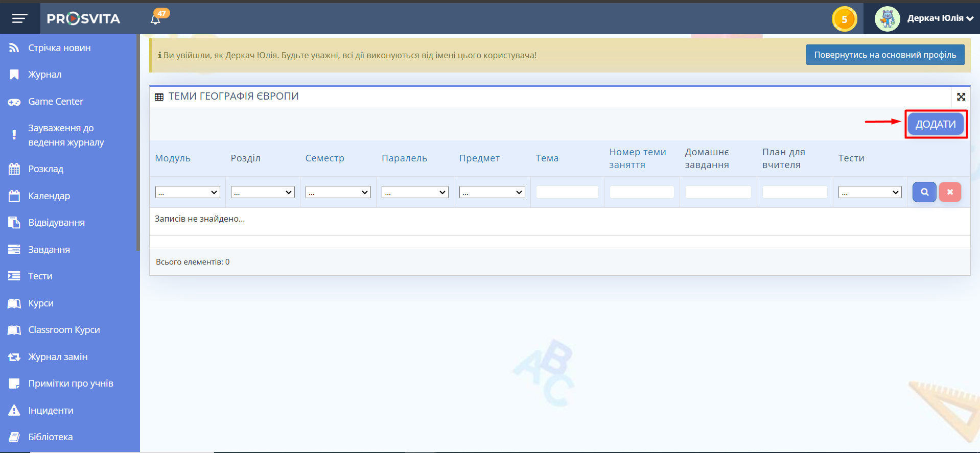980x453 pixels.
Task: Open the notifications bell
Action: tap(155, 19)
